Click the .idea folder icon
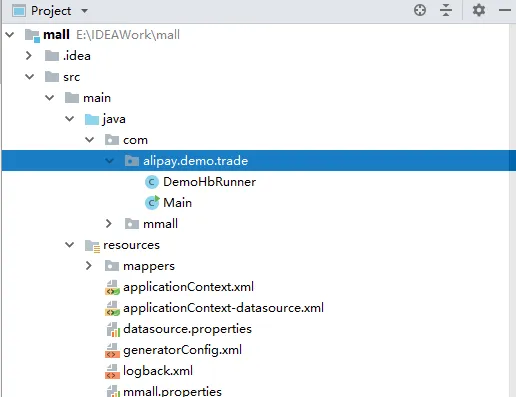The width and height of the screenshot is (516, 397). [x=52, y=56]
